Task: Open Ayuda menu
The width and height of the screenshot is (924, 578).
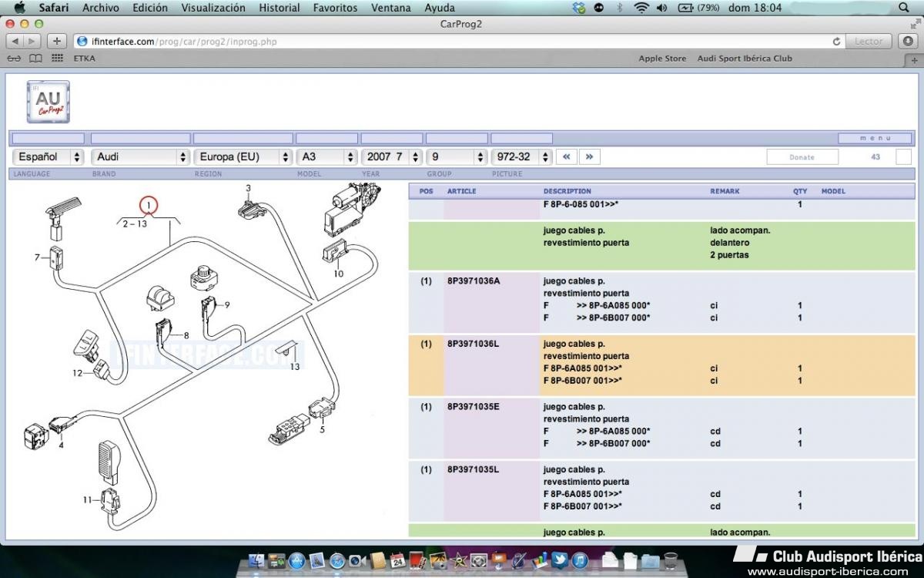Action: pyautogui.click(x=440, y=8)
